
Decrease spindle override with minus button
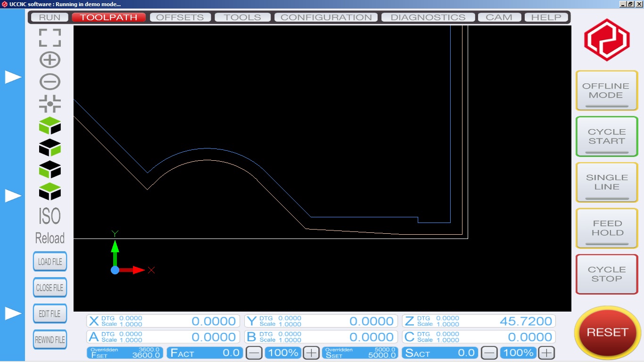pos(489,353)
